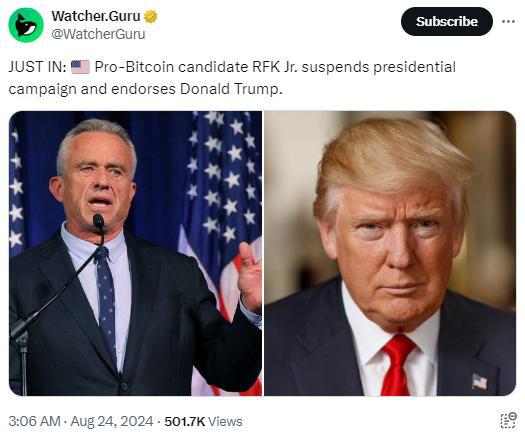Enlarge the right red-tie portrait photo

click(390, 253)
